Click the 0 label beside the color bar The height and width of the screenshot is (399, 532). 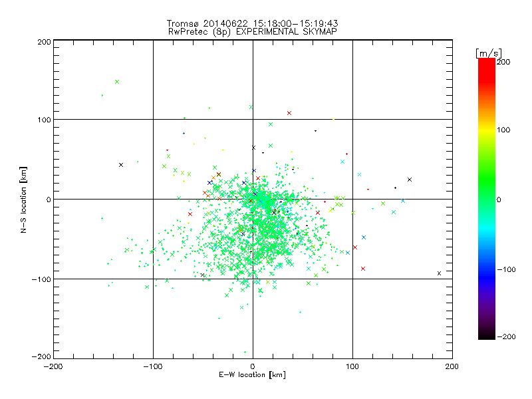[499, 199]
